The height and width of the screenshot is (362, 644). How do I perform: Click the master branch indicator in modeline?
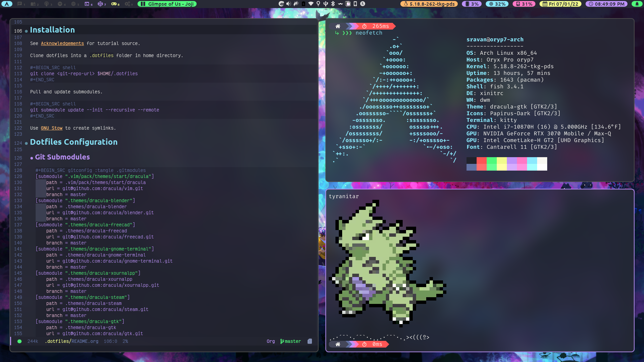(290, 341)
